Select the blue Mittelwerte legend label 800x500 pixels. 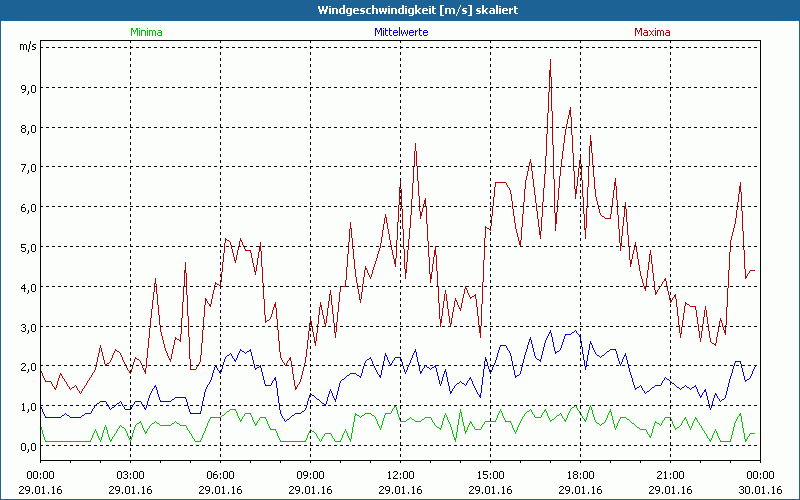pyautogui.click(x=400, y=32)
